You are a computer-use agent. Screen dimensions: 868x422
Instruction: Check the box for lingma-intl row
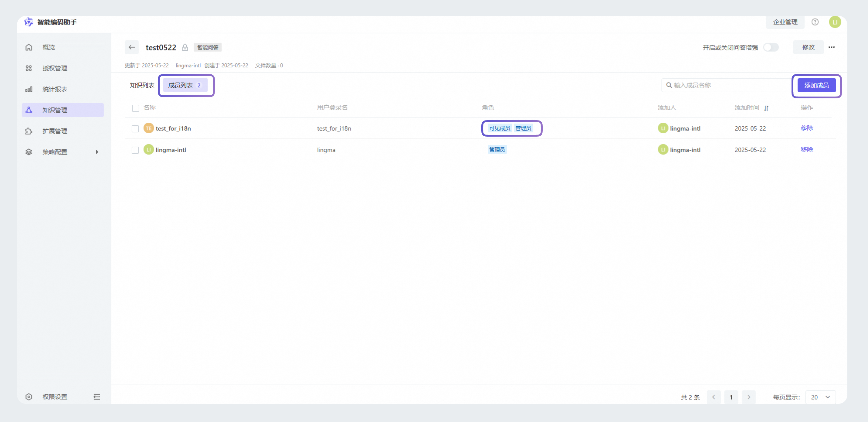135,150
